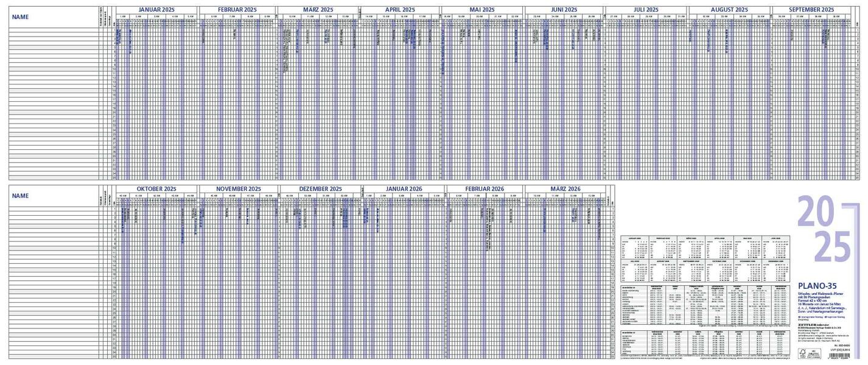Screen dimensions: 868x365
Task: Open the SEPTEMBER 2025 month header
Action: (811, 10)
